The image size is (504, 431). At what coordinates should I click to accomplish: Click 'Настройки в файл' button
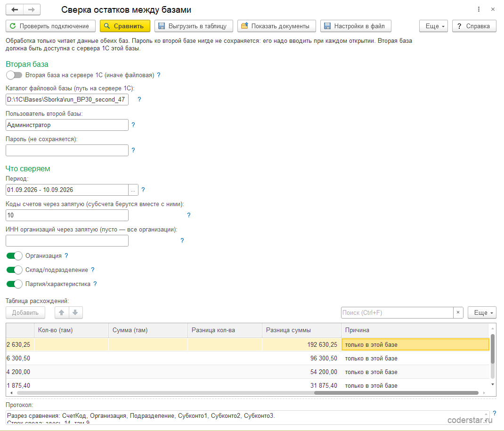356,26
